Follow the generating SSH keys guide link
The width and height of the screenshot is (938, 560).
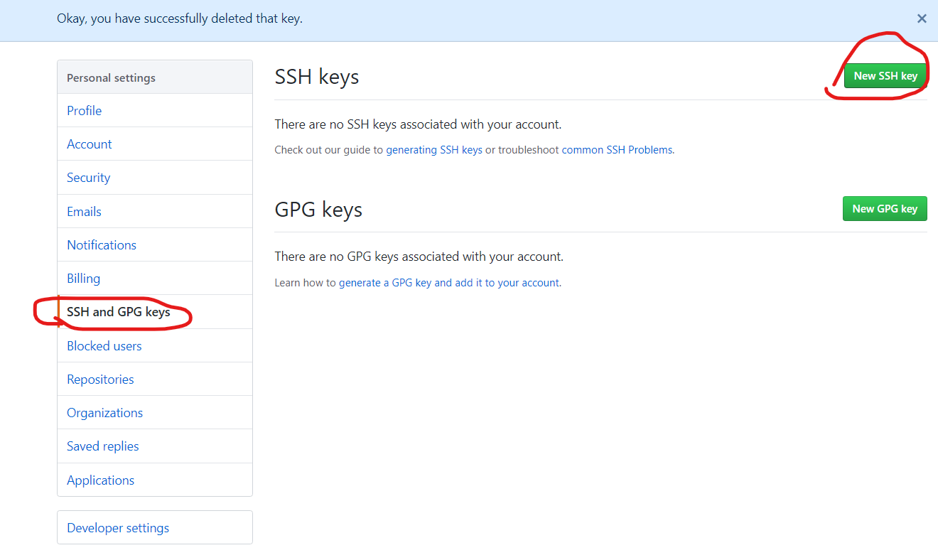(x=434, y=150)
